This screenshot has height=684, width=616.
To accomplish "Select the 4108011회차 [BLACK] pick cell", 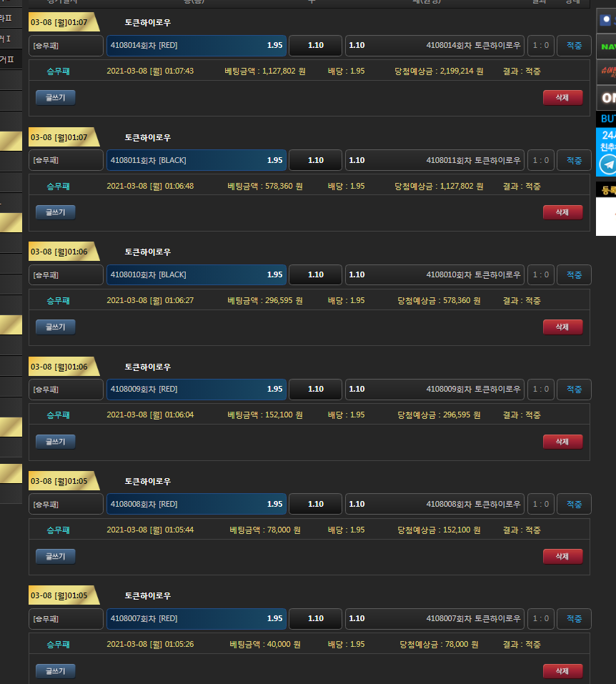I will pos(197,160).
